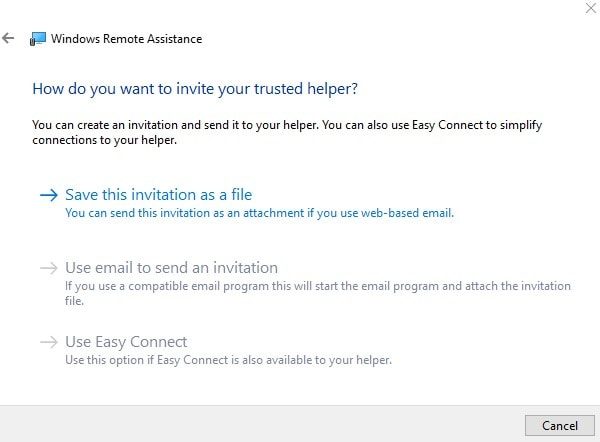Image resolution: width=600 pixels, height=442 pixels.
Task: Click the compatible email program description text
Action: pyautogui.click(x=318, y=293)
